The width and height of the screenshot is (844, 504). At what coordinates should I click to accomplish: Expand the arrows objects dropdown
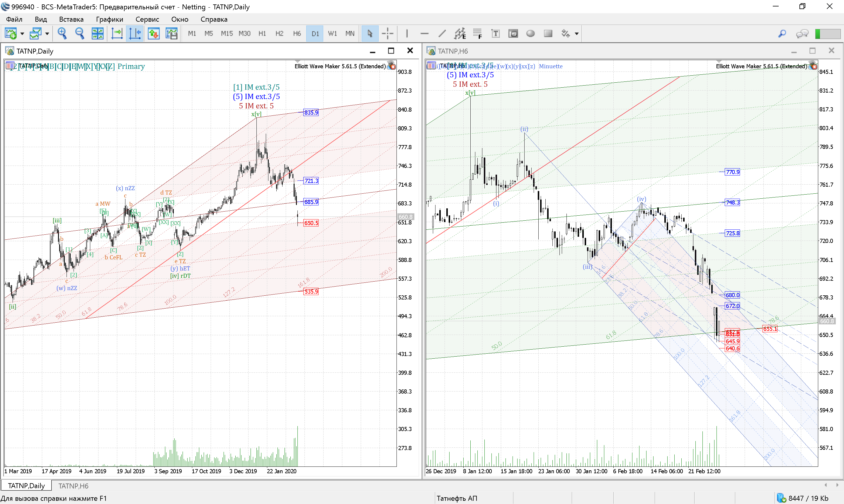click(x=577, y=34)
